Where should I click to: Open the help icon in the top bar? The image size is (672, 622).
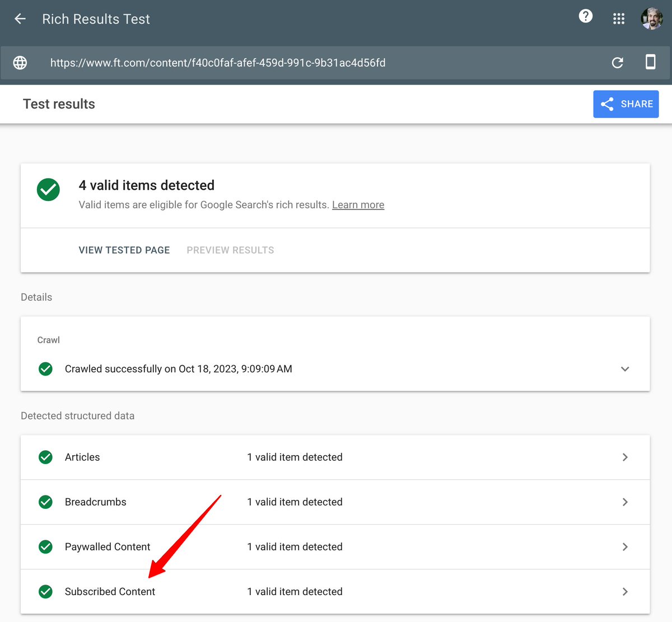585,16
